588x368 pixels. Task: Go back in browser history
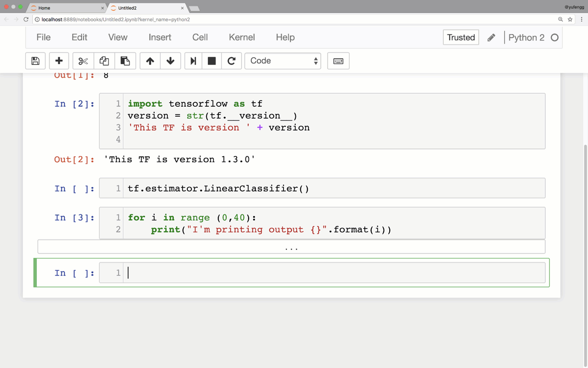6,20
